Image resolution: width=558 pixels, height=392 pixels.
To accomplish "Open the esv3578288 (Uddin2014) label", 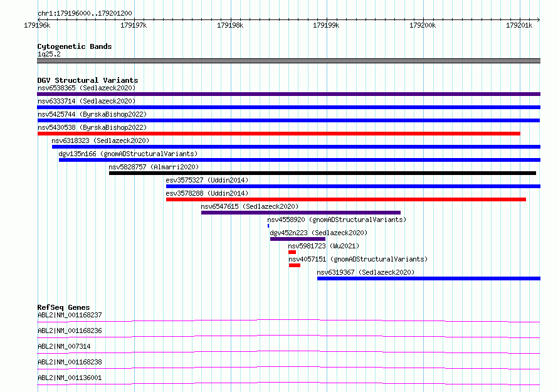I will point(207,193).
